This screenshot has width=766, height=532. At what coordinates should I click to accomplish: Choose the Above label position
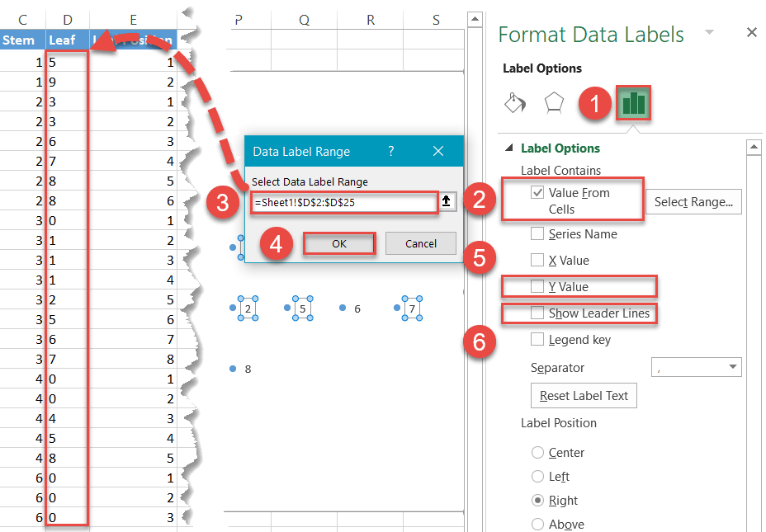pos(537,523)
